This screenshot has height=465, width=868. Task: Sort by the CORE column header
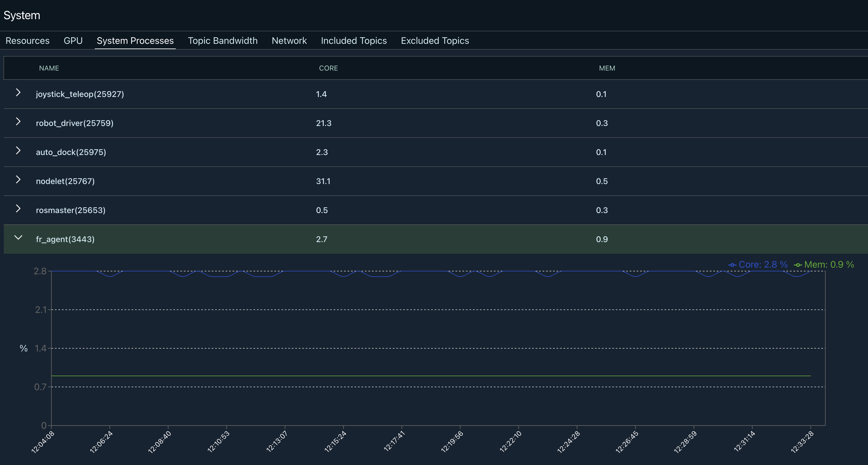(x=328, y=68)
